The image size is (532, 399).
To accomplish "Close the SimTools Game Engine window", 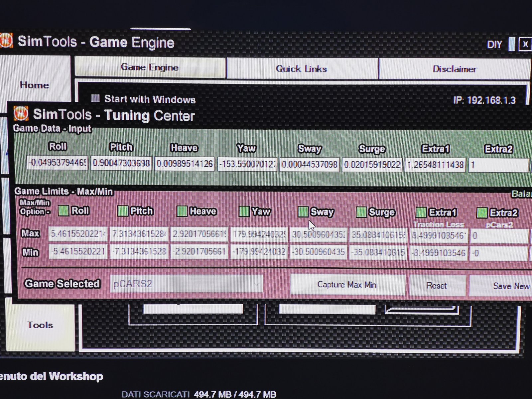I will point(525,44).
